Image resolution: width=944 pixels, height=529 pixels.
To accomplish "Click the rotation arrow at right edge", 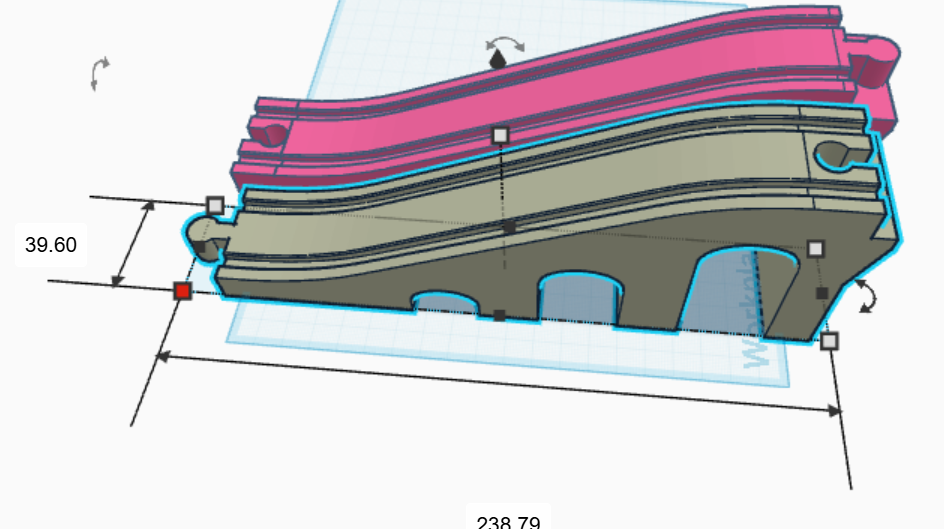I will coord(866,296).
